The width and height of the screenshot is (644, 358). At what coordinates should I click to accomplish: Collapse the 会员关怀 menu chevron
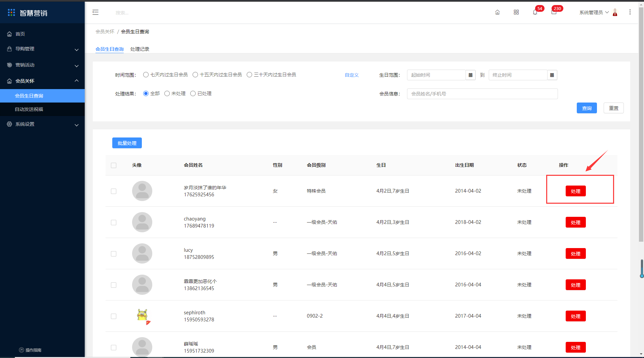tap(77, 81)
